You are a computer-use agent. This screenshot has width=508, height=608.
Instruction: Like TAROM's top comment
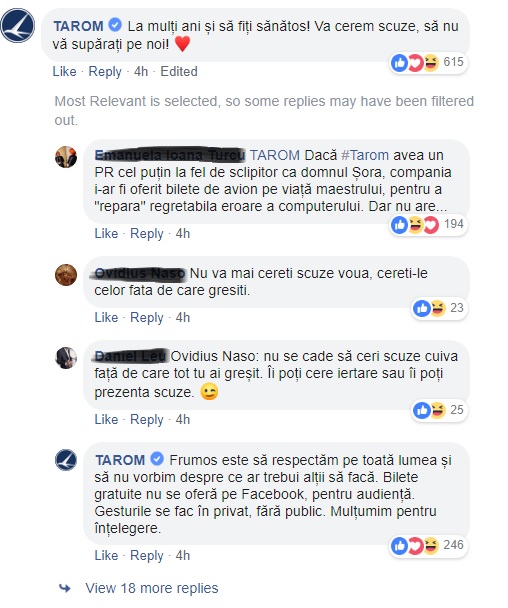click(x=64, y=72)
